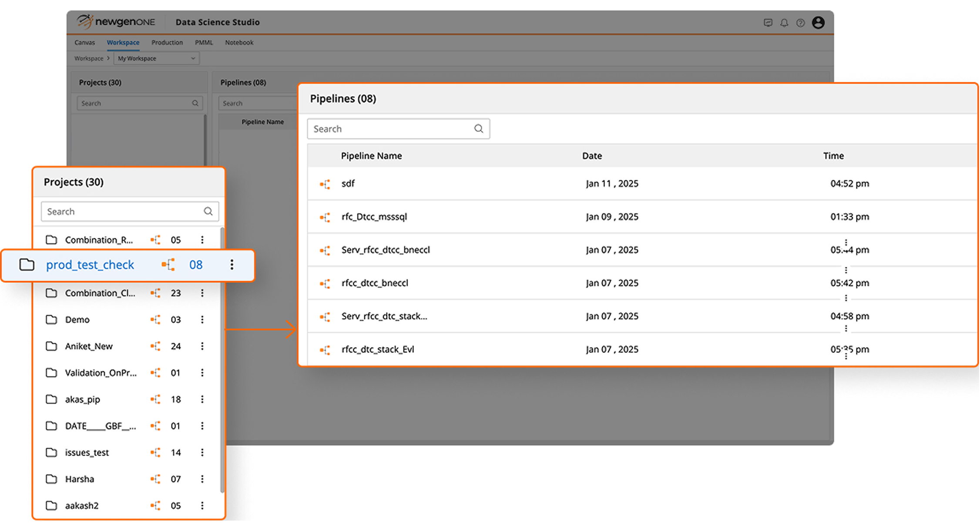Select the issues_test project
The image size is (980, 531).
87,453
